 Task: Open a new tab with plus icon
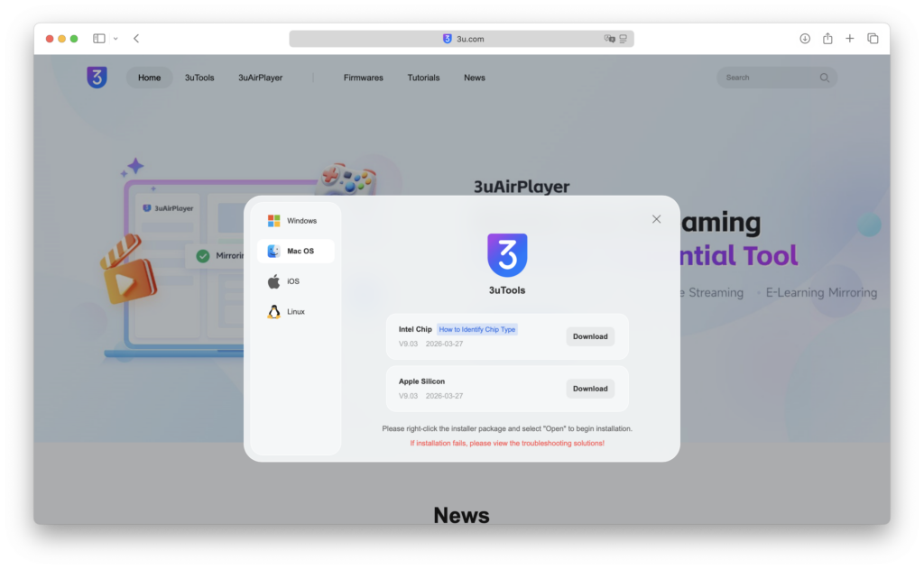(x=850, y=38)
